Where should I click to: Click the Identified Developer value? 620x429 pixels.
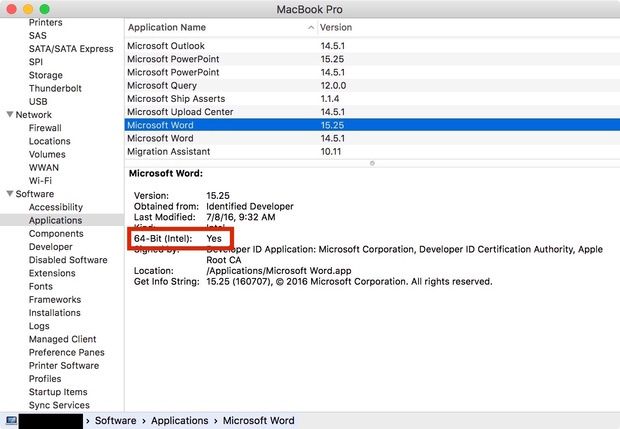click(x=250, y=206)
